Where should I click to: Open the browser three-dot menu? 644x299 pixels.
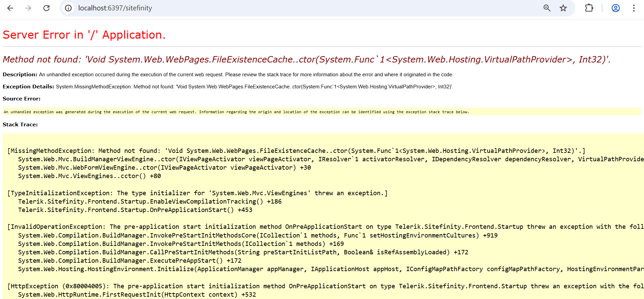634,8
